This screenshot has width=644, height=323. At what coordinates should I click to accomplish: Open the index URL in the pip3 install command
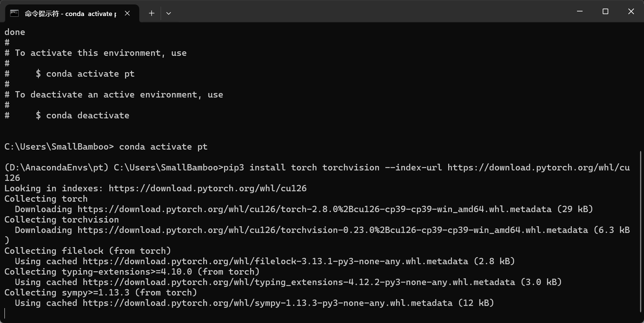click(538, 167)
